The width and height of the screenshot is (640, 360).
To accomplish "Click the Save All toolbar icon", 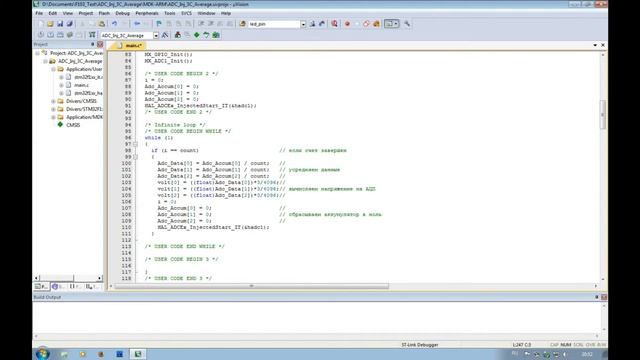I will (70, 24).
